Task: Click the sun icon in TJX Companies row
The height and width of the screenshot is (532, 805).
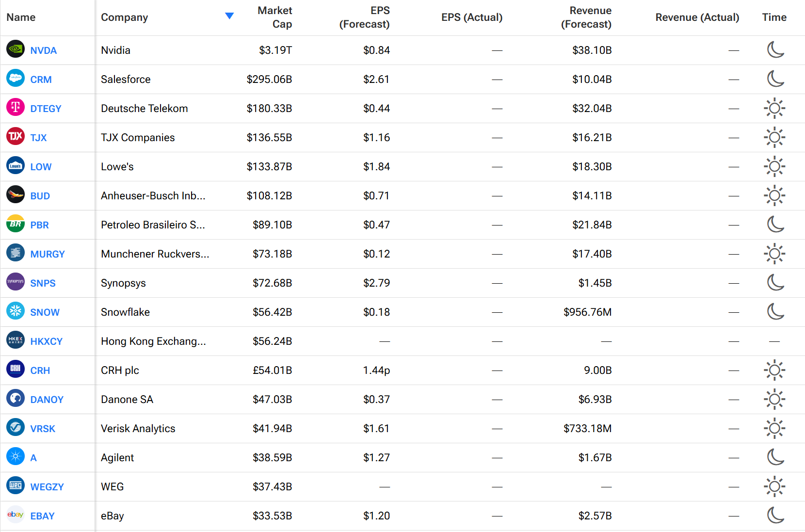Action: pos(774,137)
